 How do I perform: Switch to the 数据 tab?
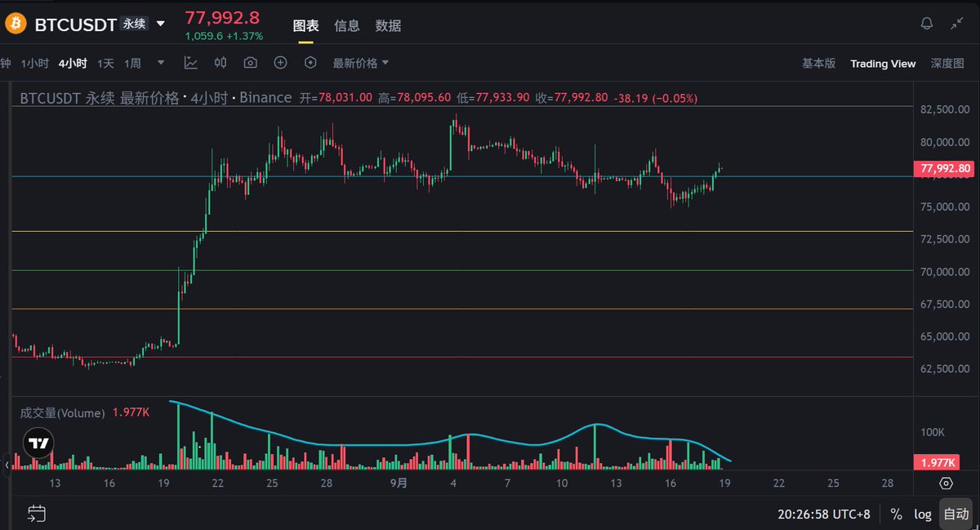[388, 25]
